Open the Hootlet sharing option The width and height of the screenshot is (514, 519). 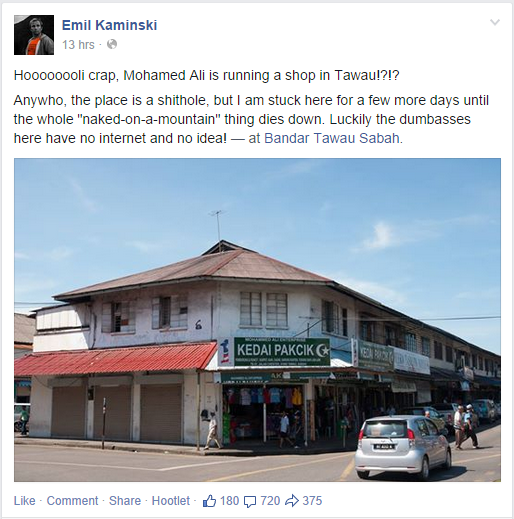click(171, 501)
